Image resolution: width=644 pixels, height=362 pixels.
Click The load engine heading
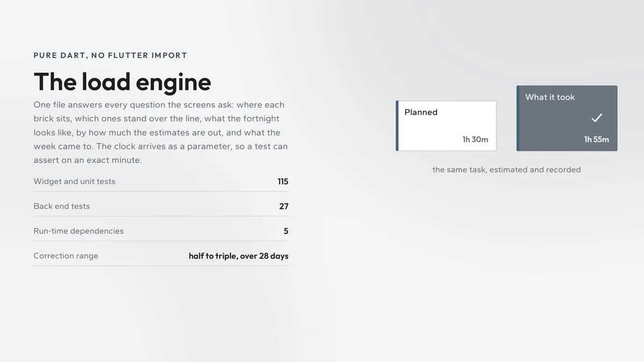click(x=122, y=82)
